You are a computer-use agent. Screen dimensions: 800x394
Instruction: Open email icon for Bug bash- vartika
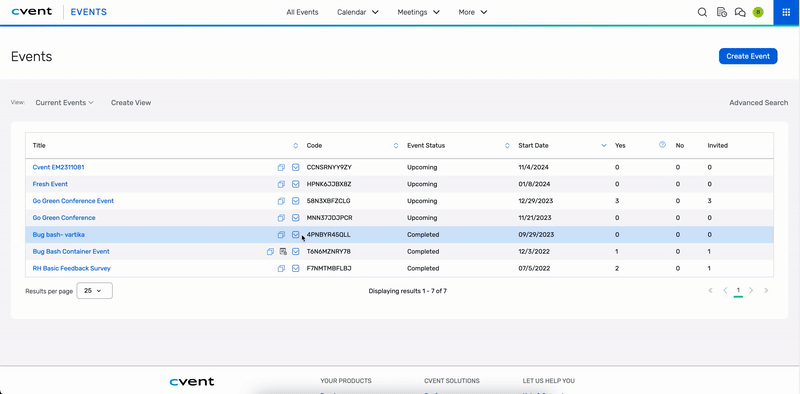(x=295, y=235)
